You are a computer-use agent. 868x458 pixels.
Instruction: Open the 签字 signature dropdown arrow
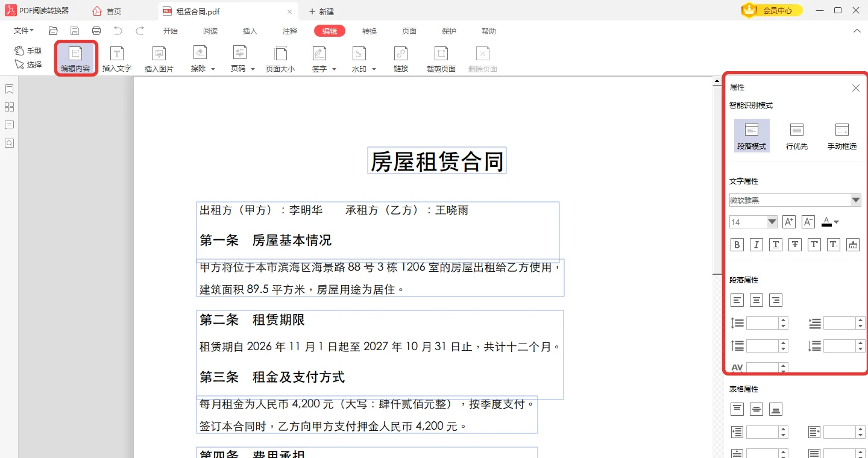(334, 69)
